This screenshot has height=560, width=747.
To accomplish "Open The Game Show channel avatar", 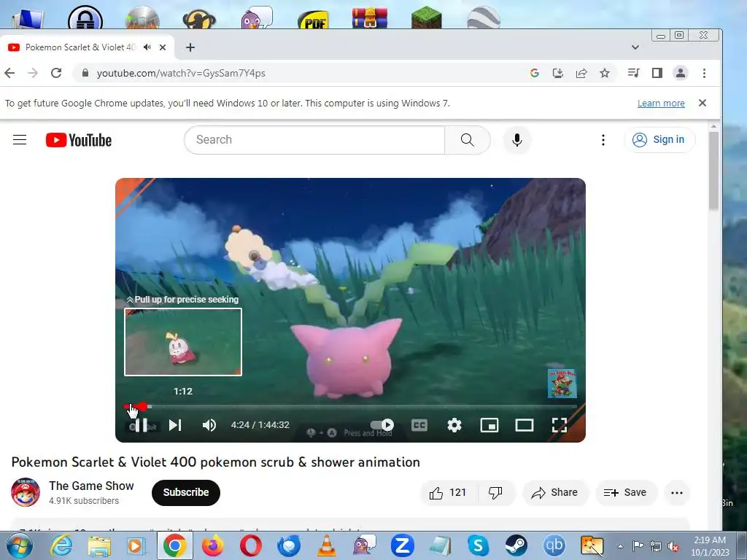I will click(26, 492).
